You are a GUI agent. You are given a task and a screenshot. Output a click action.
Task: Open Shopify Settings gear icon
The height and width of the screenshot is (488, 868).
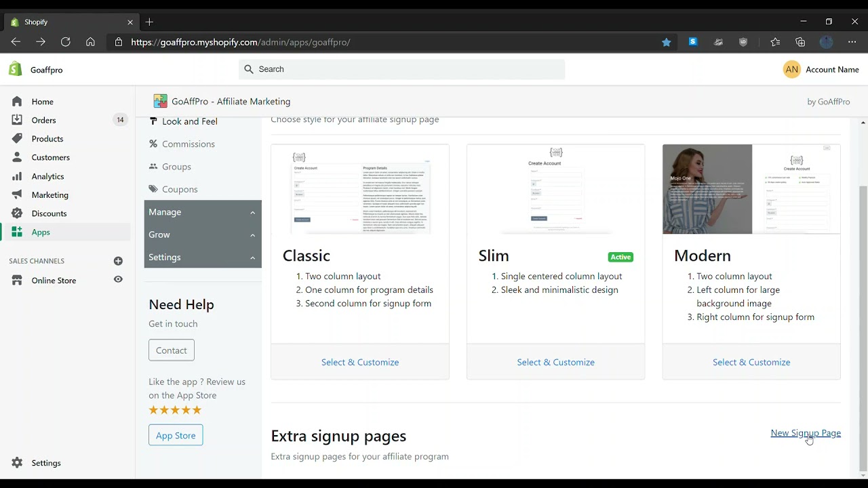pyautogui.click(x=17, y=463)
